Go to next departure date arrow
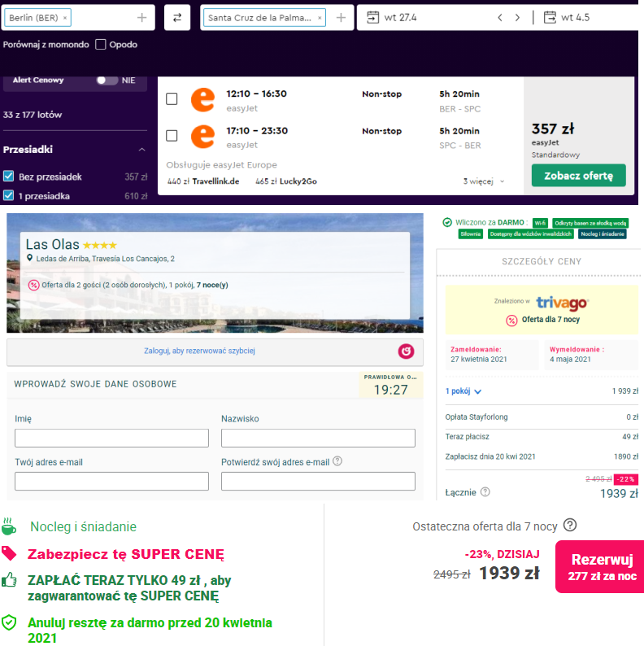Viewport: 644px width, 646px height. click(x=518, y=18)
